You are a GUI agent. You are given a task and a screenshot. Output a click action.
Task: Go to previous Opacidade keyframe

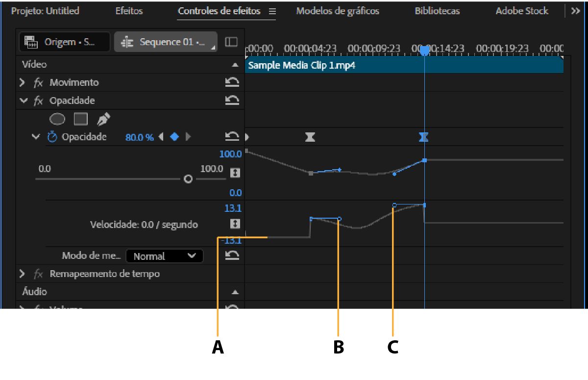[x=161, y=137]
